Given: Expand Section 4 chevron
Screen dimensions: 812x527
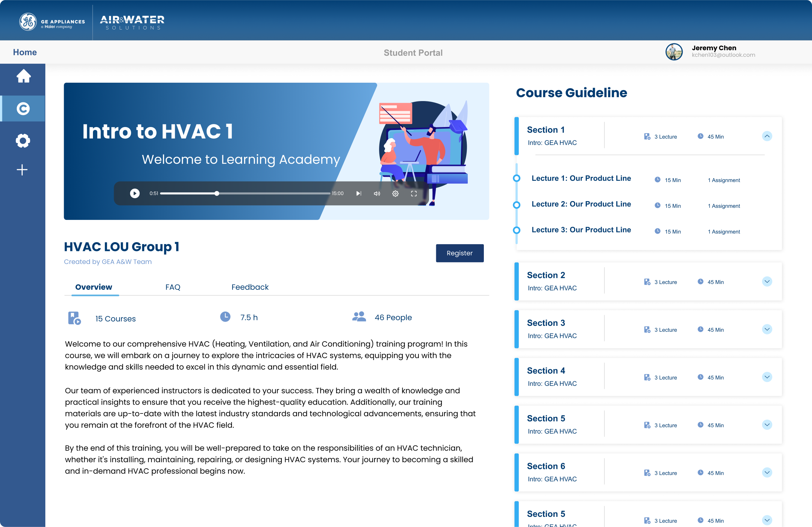Looking at the screenshot, I should point(767,377).
